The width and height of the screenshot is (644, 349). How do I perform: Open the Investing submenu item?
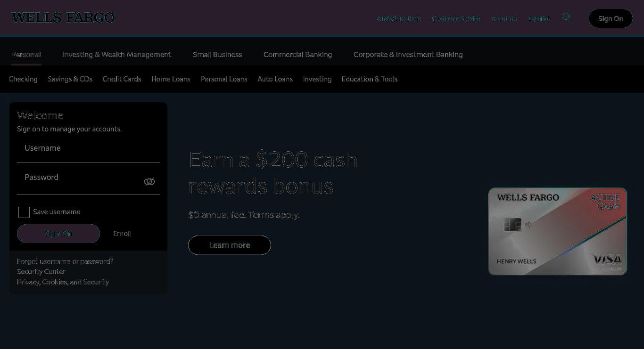click(x=317, y=79)
